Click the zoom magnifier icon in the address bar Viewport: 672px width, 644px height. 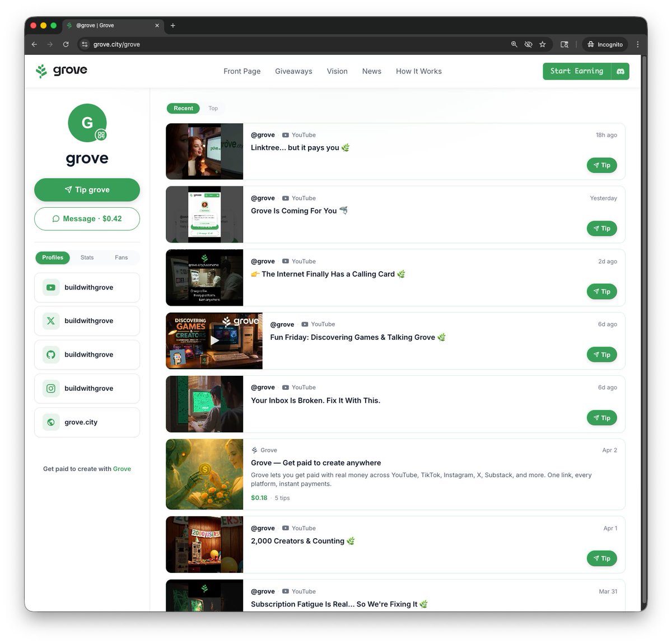[514, 44]
